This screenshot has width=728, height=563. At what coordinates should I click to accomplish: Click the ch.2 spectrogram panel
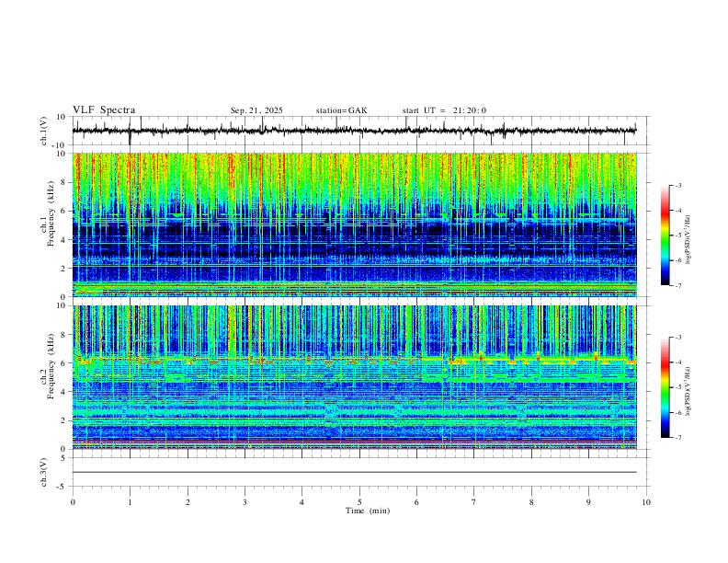coord(354,377)
